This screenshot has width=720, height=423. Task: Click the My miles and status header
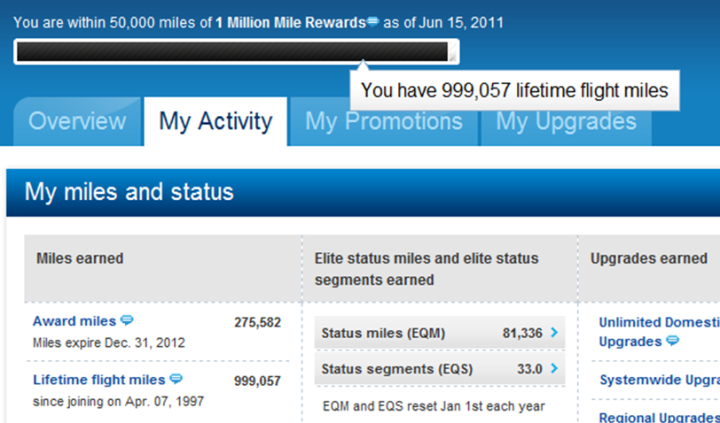[129, 192]
